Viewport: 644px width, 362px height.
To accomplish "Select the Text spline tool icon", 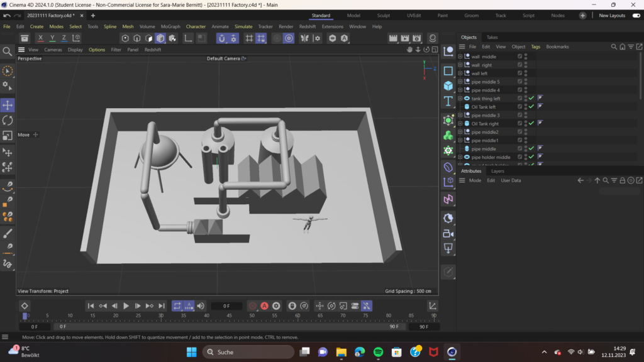I will [x=448, y=101].
